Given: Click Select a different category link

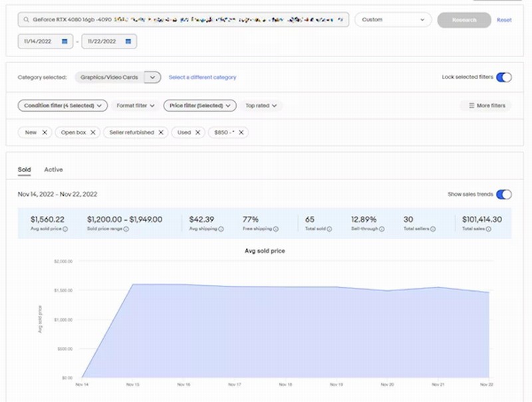Looking at the screenshot, I should coord(202,77).
